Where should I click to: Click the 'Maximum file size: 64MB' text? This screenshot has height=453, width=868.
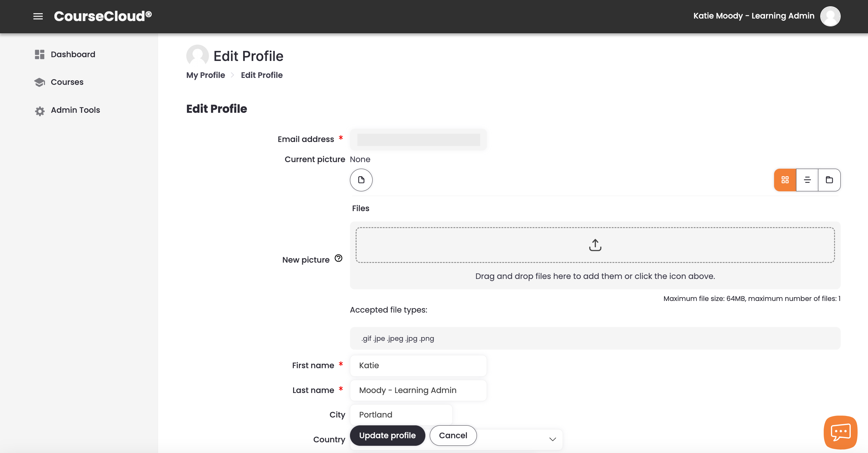[704, 299]
